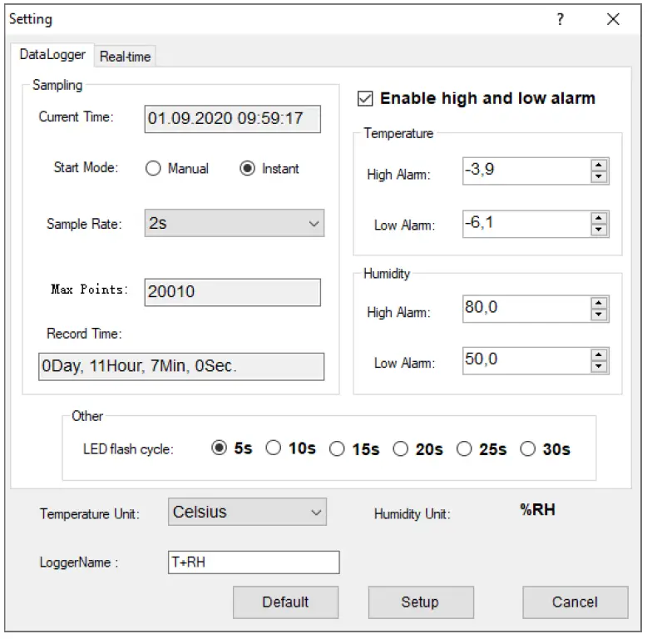The width and height of the screenshot is (652, 644).
Task: Choose 15s LED flash cycle
Action: coord(337,449)
